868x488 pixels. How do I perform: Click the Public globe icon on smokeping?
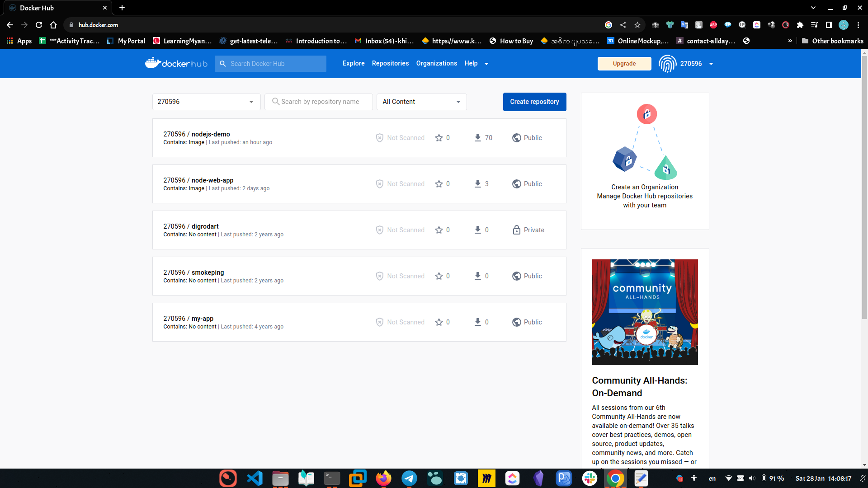click(516, 276)
